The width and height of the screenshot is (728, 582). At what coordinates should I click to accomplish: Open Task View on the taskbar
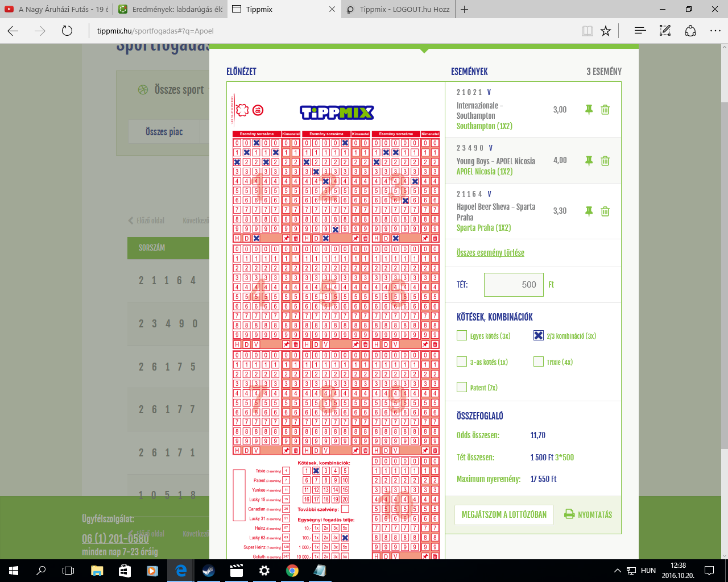click(68, 571)
